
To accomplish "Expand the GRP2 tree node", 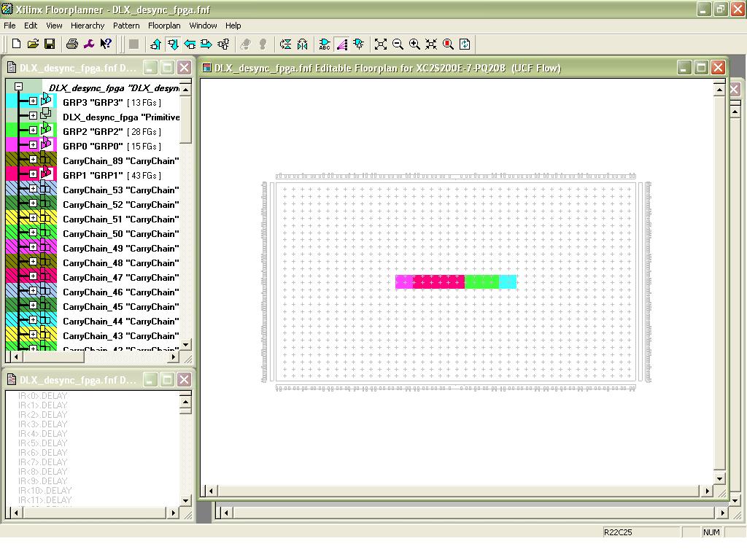I will (x=33, y=130).
